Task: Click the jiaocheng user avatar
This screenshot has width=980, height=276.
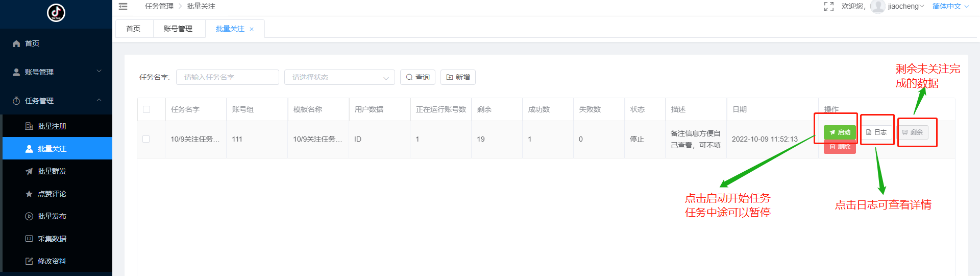Action: point(877,7)
